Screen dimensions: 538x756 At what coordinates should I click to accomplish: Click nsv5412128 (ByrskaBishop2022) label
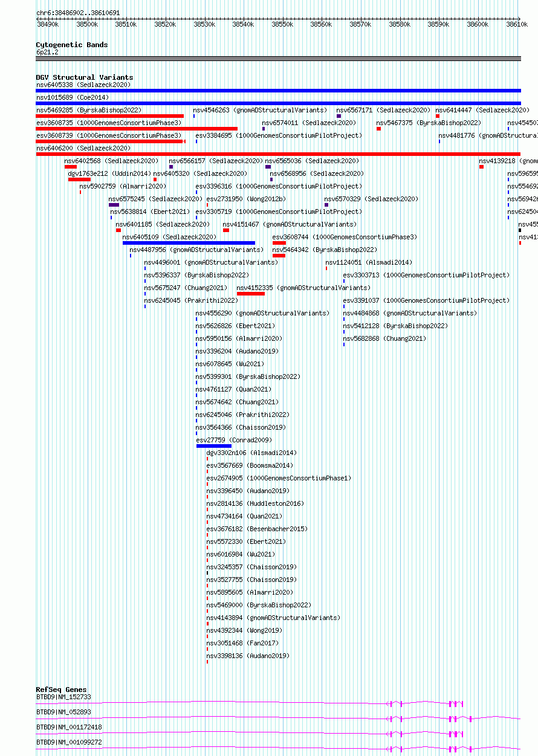coord(395,326)
